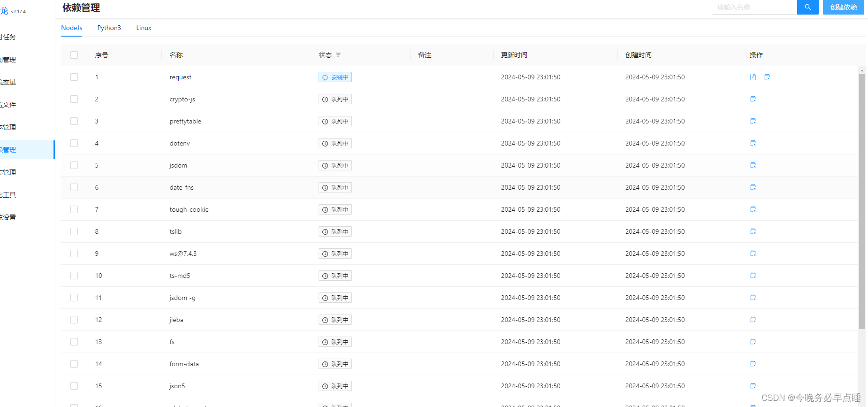Click the dependency name ws@7.4.3
Viewport: 868px width, 407px height.
tap(183, 253)
